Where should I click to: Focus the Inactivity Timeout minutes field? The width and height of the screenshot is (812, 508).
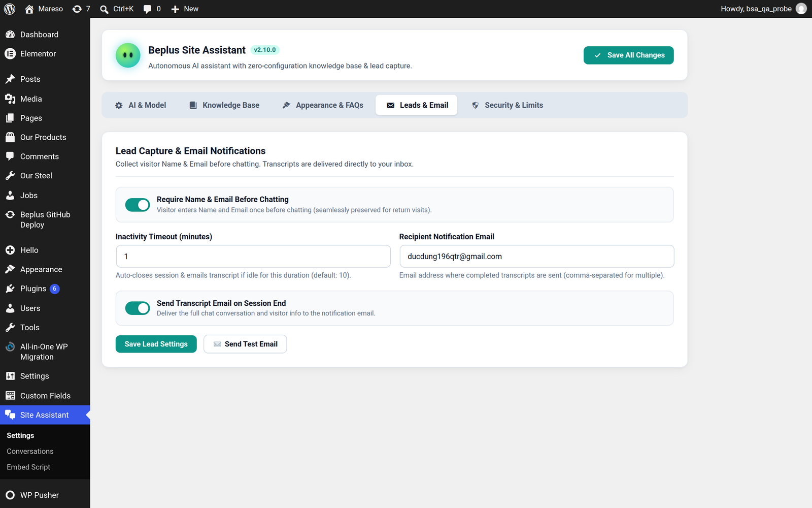click(253, 257)
